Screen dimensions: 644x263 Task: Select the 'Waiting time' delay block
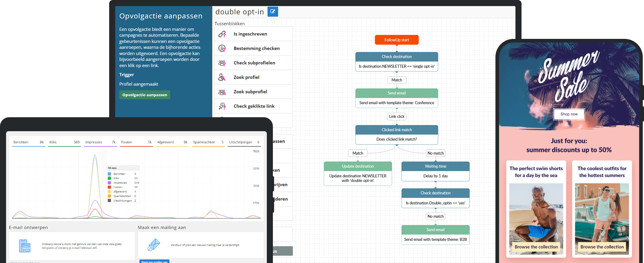(x=435, y=171)
